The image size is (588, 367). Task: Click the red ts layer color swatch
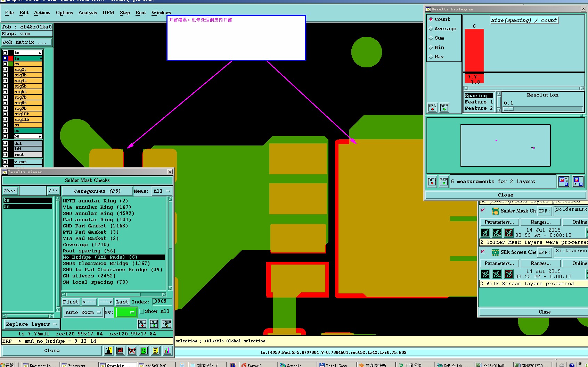11,58
